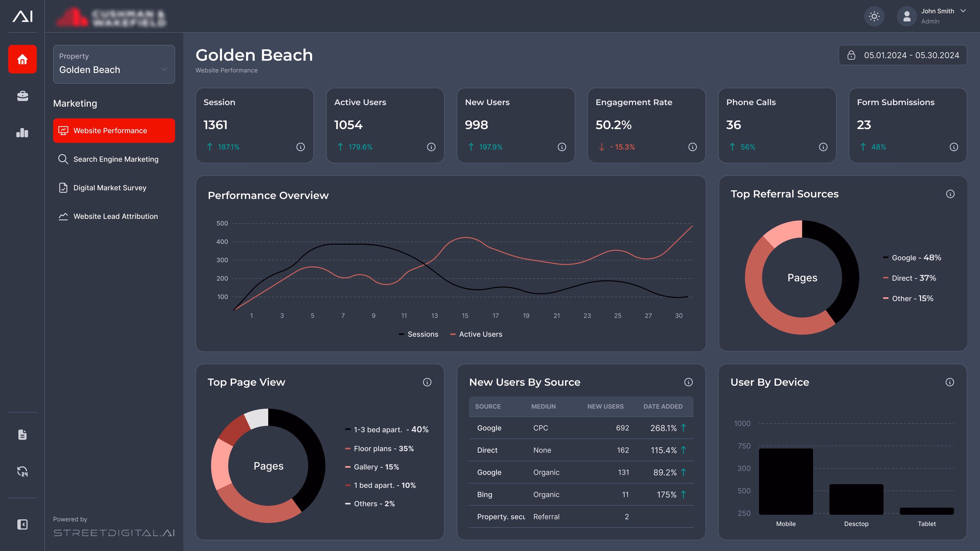Viewport: 980px width, 551px height.
Task: Click the info icon on Engagement Rate card
Action: [x=692, y=147]
